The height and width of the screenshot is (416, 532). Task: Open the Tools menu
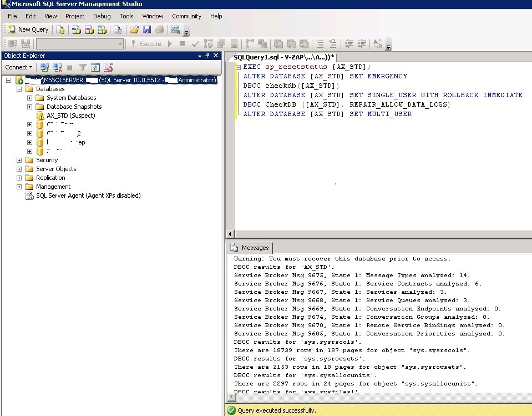[x=126, y=16]
